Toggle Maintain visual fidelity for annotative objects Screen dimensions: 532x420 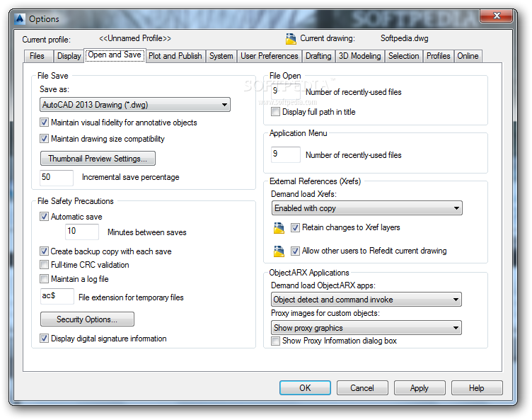44,123
